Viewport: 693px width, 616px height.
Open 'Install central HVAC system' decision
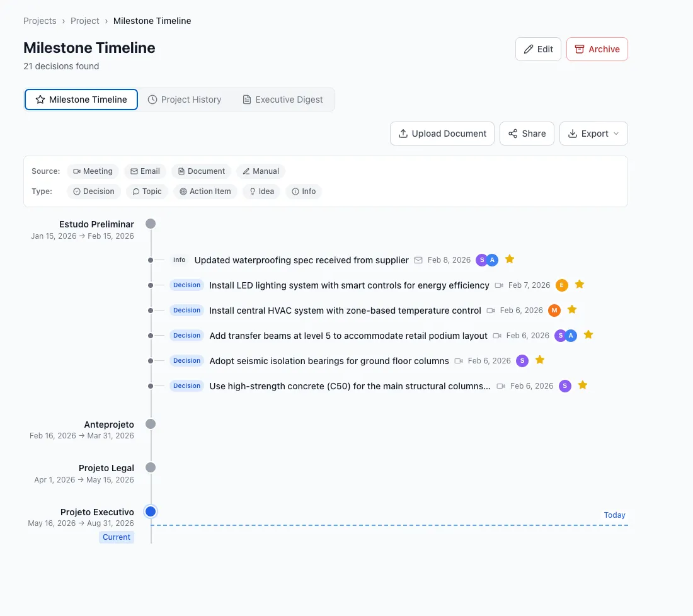[x=345, y=311]
